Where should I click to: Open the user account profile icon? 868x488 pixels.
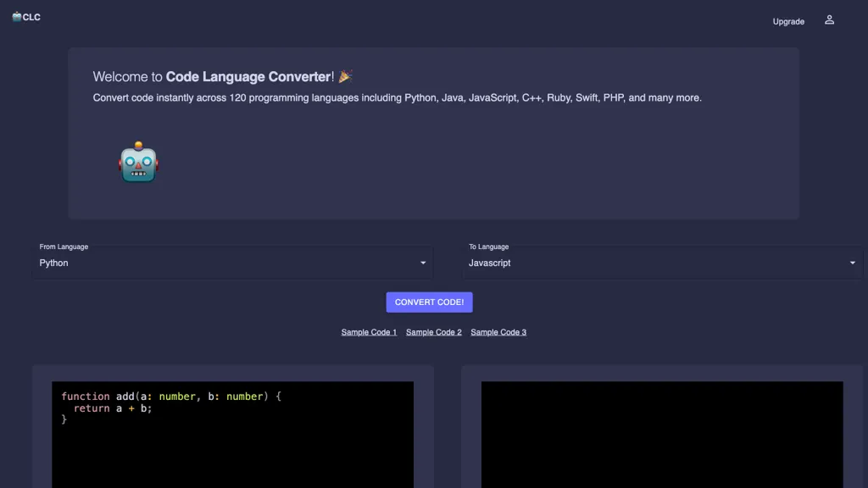829,20
